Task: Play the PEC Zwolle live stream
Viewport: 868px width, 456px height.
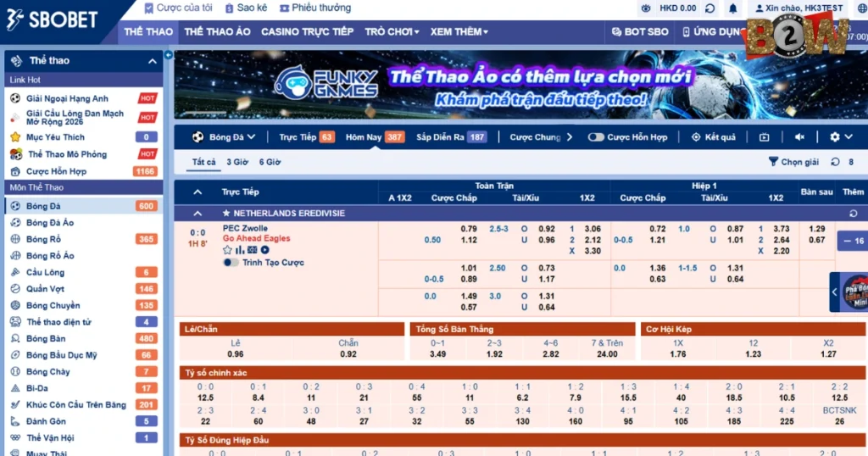Action: click(265, 250)
